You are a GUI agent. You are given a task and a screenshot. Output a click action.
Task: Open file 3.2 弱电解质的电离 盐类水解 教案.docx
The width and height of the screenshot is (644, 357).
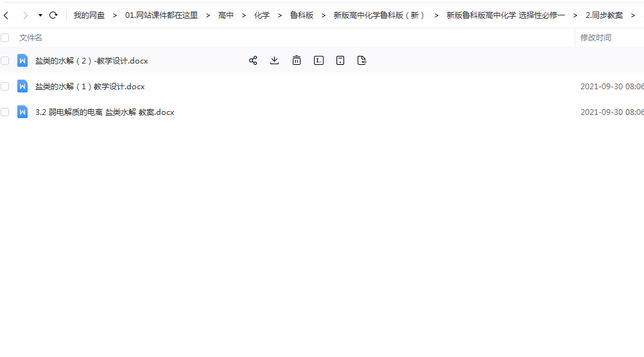pyautogui.click(x=105, y=112)
